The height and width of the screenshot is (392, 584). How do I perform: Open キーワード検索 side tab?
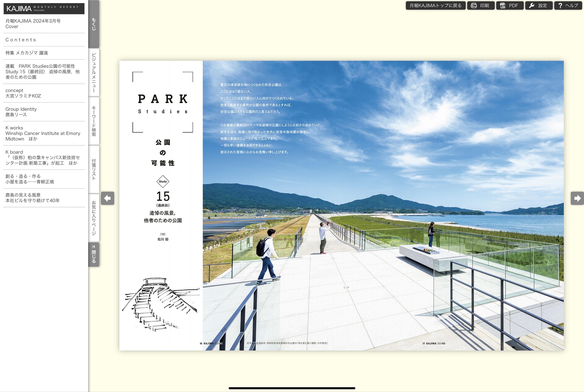coord(94,121)
